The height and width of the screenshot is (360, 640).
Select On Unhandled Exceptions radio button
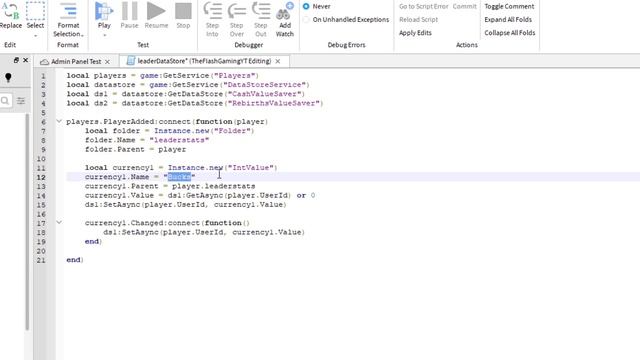[x=306, y=20]
